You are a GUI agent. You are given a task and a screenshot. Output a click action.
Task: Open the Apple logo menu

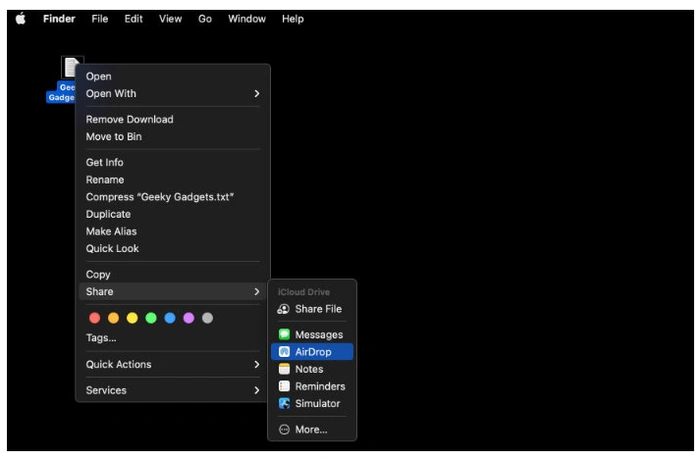21,19
